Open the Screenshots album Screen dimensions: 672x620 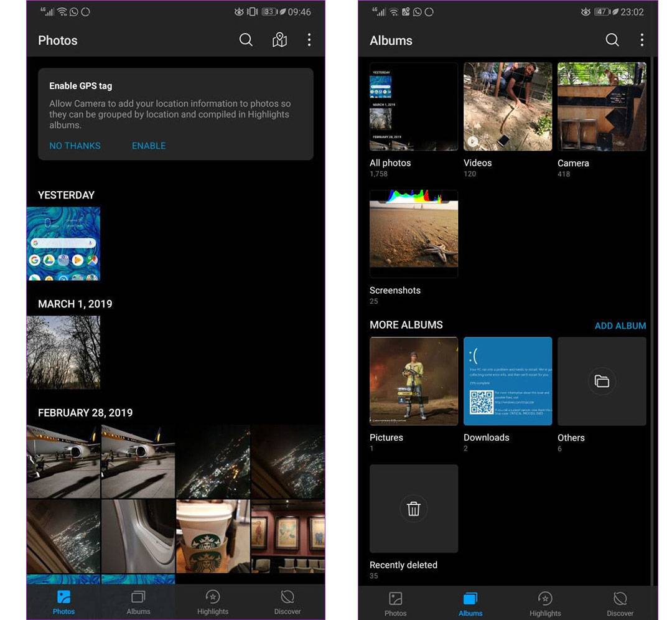pyautogui.click(x=414, y=234)
